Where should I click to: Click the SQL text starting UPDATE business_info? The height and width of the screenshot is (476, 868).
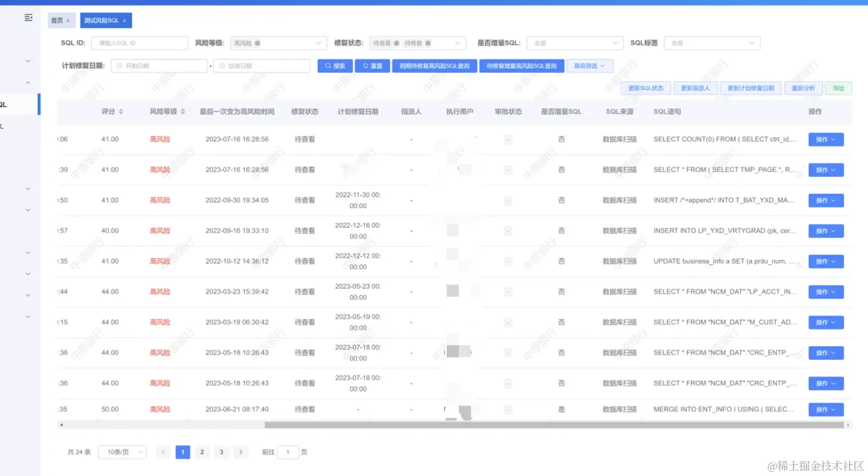(x=725, y=261)
